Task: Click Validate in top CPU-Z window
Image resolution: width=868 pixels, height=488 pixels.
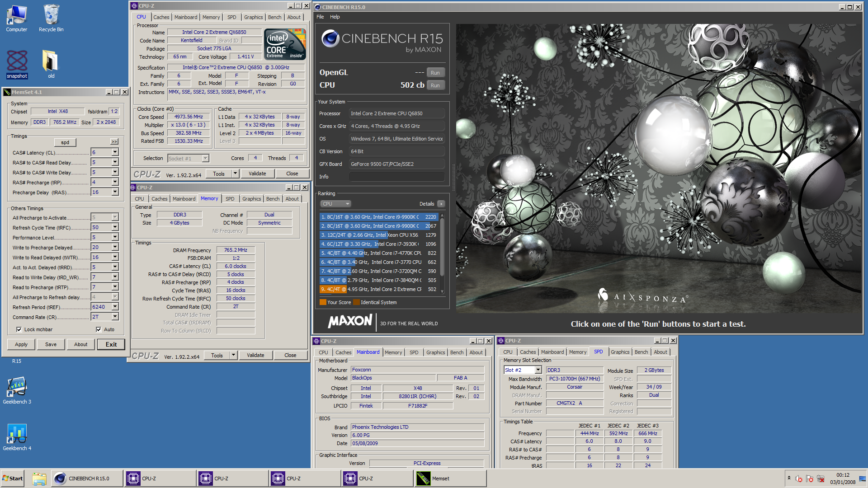Action: click(x=257, y=174)
